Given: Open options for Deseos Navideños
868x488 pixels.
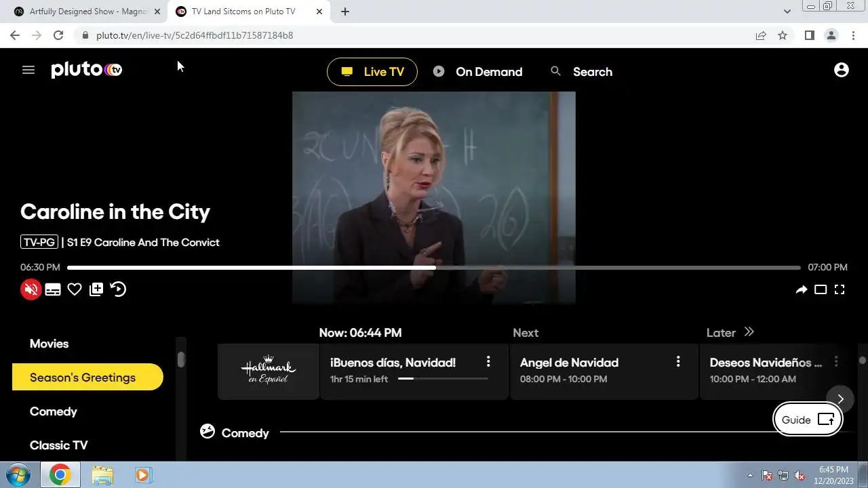Looking at the screenshot, I should click(x=836, y=362).
